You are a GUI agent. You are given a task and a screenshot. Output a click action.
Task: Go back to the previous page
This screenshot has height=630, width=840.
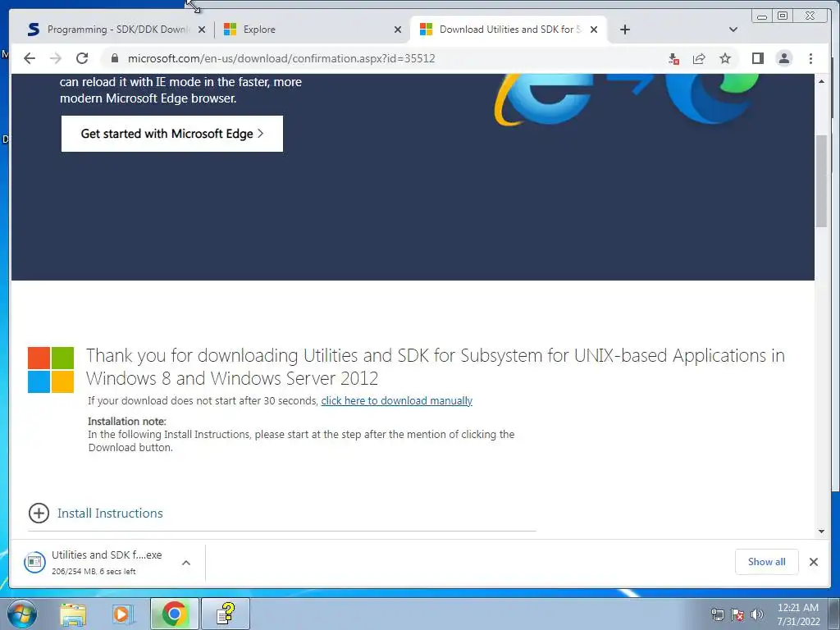pyautogui.click(x=30, y=58)
